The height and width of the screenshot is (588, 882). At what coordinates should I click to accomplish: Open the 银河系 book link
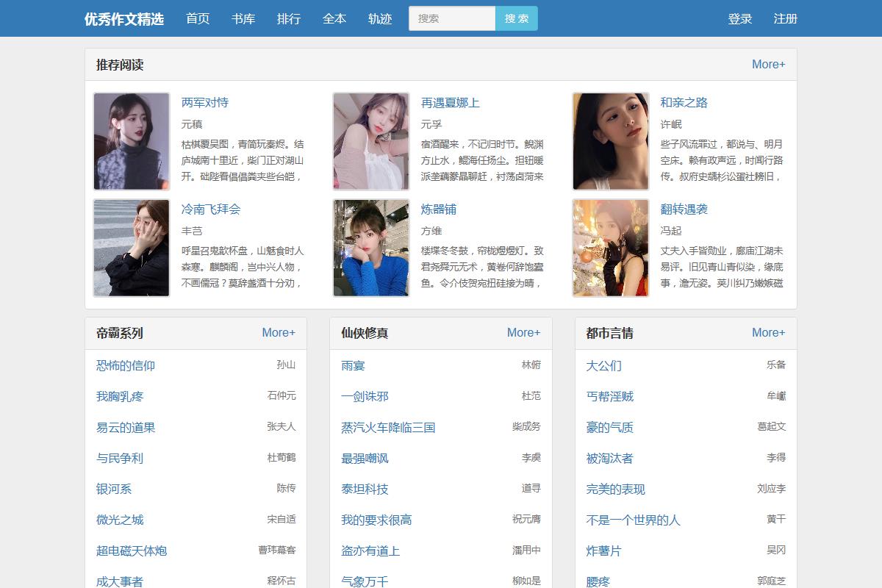(114, 489)
